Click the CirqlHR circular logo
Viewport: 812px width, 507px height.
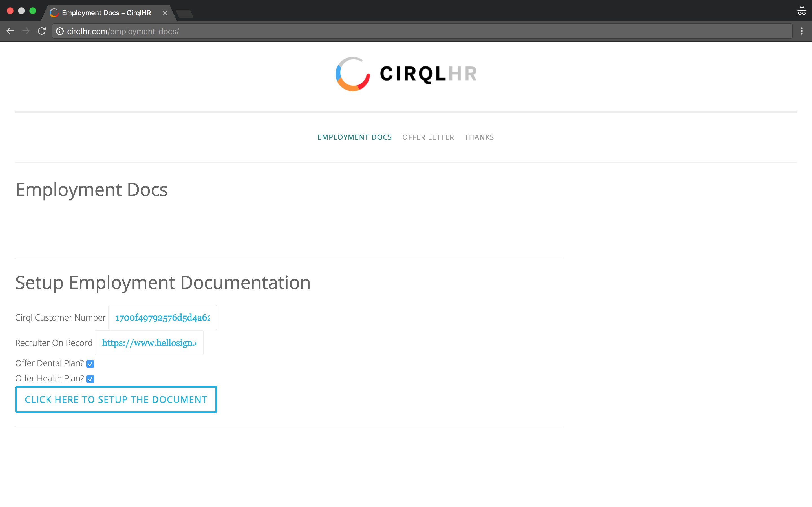(x=352, y=74)
